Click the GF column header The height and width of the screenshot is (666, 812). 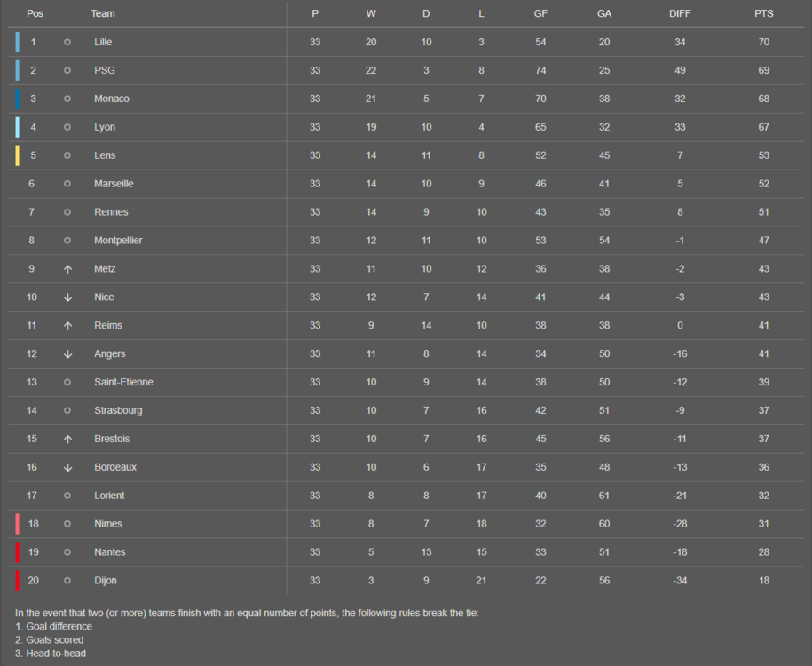[540, 14]
